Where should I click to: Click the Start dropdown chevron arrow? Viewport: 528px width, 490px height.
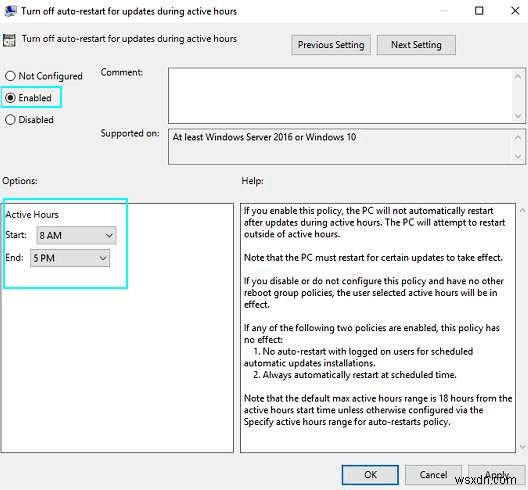coord(109,235)
